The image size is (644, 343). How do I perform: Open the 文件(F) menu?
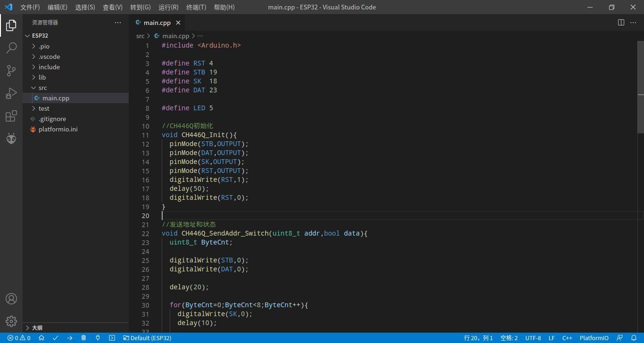coord(30,7)
